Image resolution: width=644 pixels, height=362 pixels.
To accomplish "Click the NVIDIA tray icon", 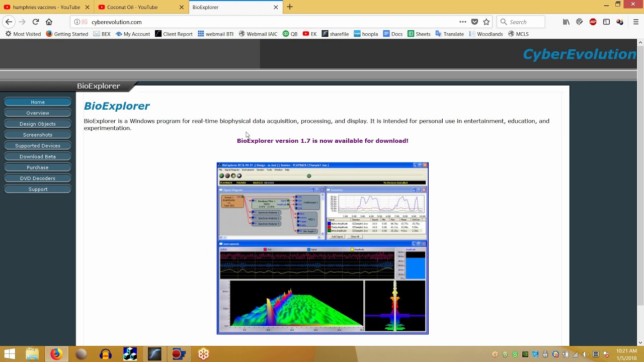I will (525, 354).
